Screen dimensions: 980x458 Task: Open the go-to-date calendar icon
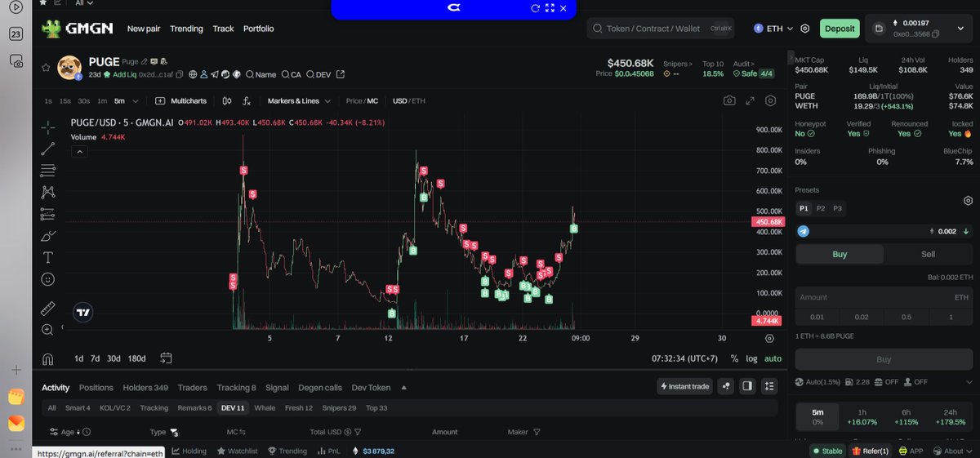pos(166,358)
